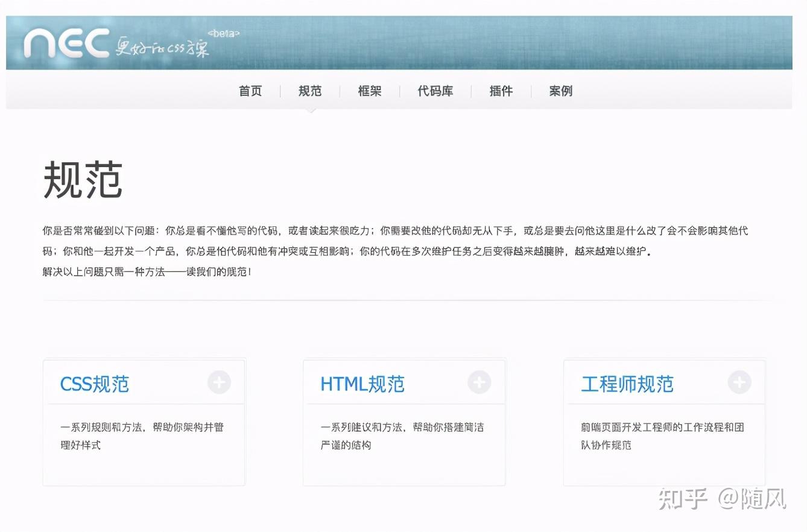This screenshot has height=532, width=807.
Task: Open the HTML规范 title link
Action: (362, 384)
